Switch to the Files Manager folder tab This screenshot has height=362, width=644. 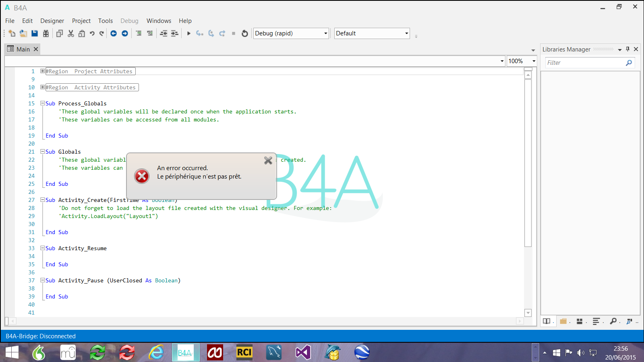(x=563, y=321)
